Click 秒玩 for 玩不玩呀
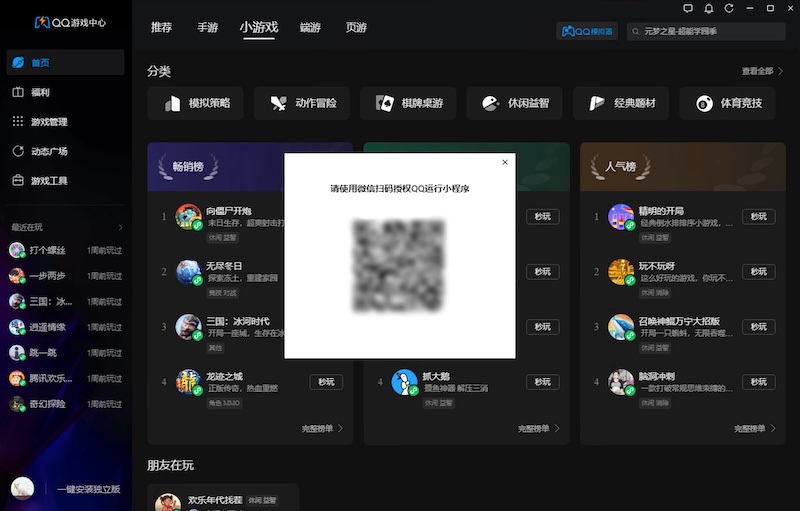Viewport: 800px width, 511px height. [759, 271]
